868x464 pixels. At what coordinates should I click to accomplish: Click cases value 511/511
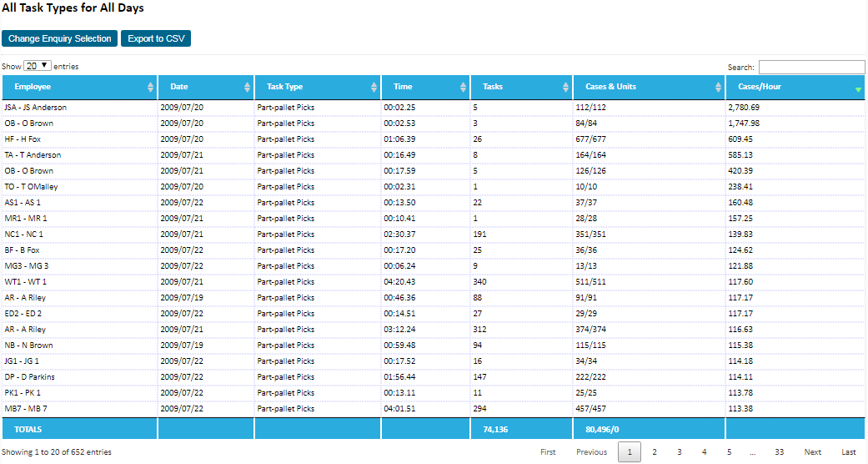[x=590, y=282]
